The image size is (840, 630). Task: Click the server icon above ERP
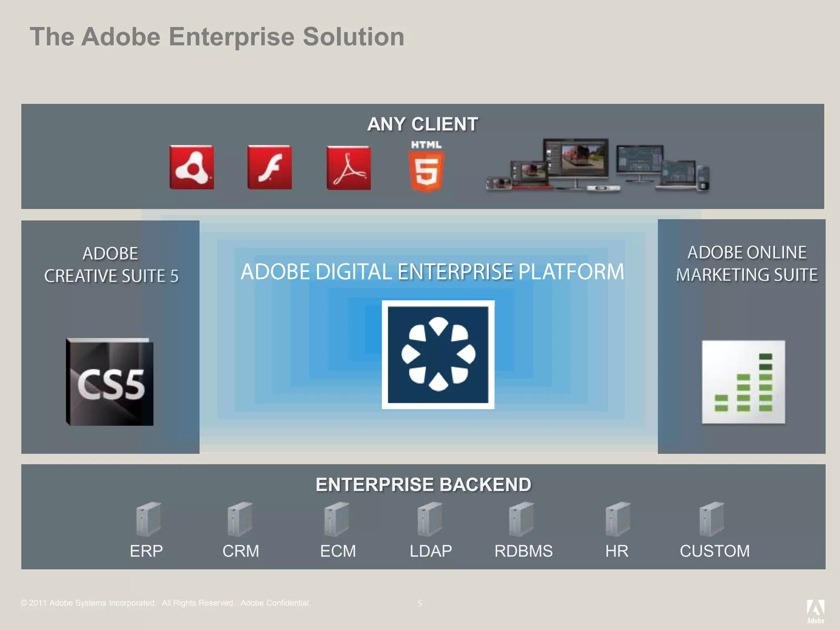148,519
